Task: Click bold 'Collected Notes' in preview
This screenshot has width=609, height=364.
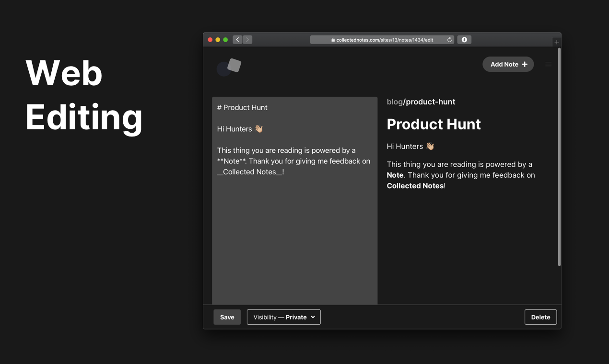Action: tap(415, 186)
